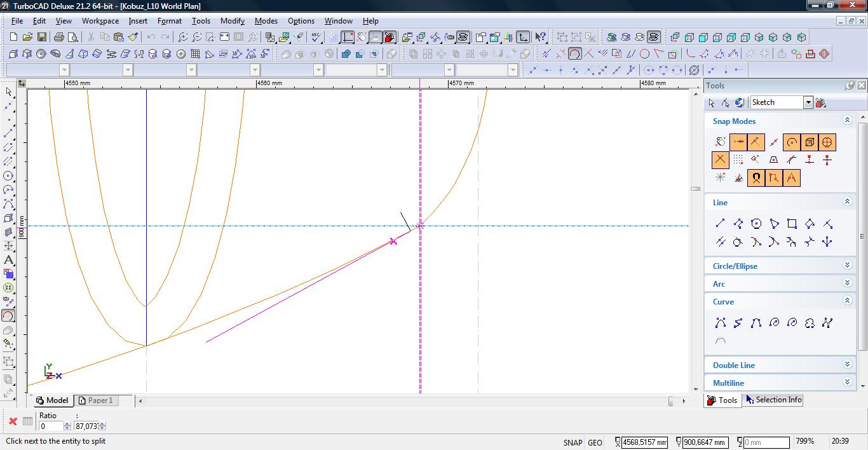The image size is (868, 450).
Task: Expand the Arc section
Action: (x=847, y=283)
